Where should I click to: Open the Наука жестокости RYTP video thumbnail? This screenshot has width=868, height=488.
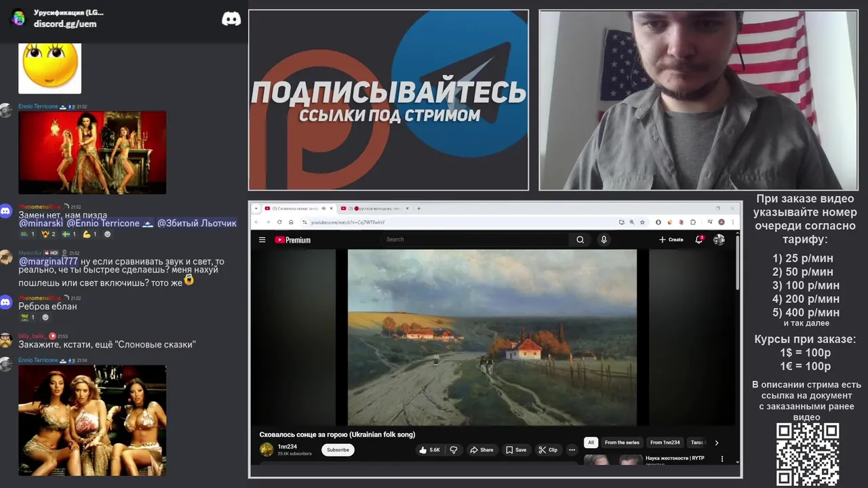click(613, 460)
